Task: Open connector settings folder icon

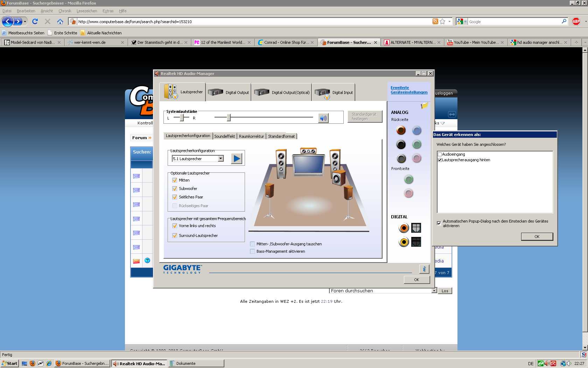Action: (x=425, y=105)
